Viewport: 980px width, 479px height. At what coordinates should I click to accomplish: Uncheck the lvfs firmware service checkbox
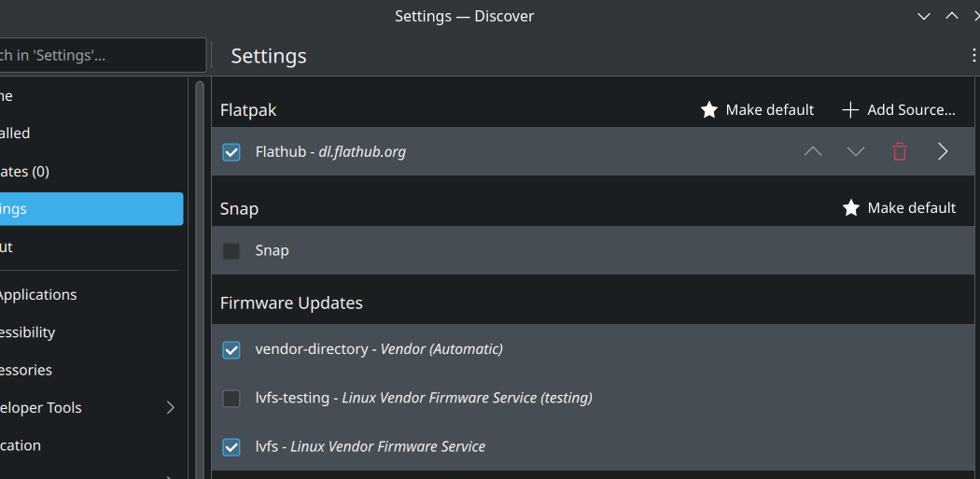pyautogui.click(x=231, y=447)
